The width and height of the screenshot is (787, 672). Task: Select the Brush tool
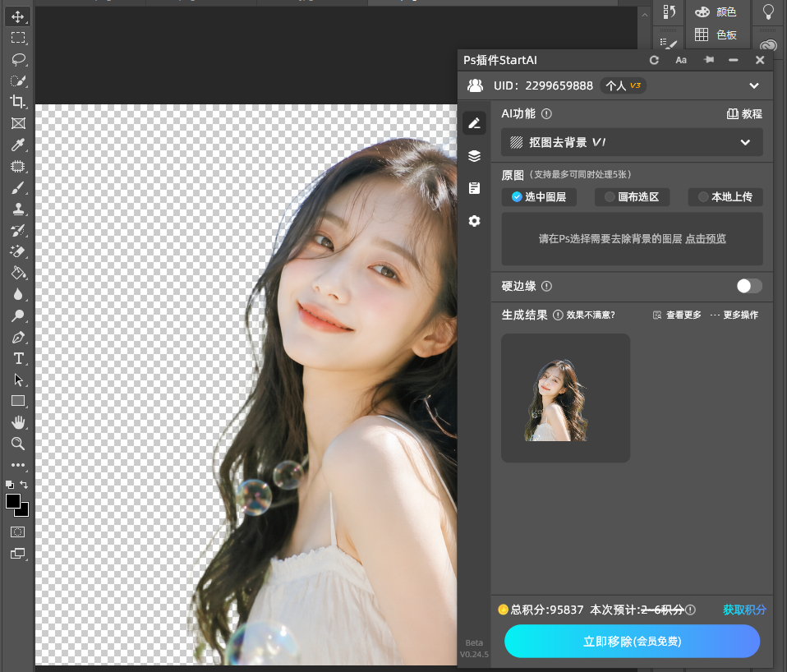[x=19, y=187]
